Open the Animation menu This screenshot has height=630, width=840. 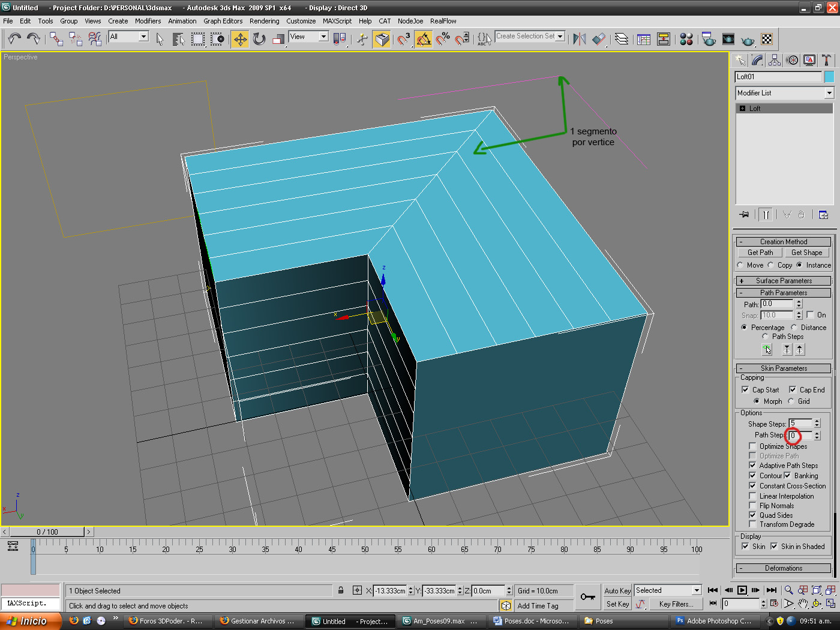(x=182, y=21)
